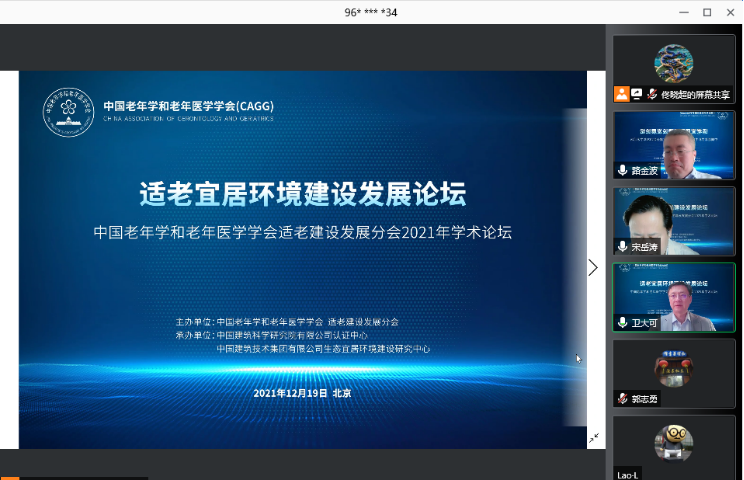Image resolution: width=744 pixels, height=480 pixels.
Task: Click the slide title 适老宜居环境建设发展论坛
Action: (302, 192)
